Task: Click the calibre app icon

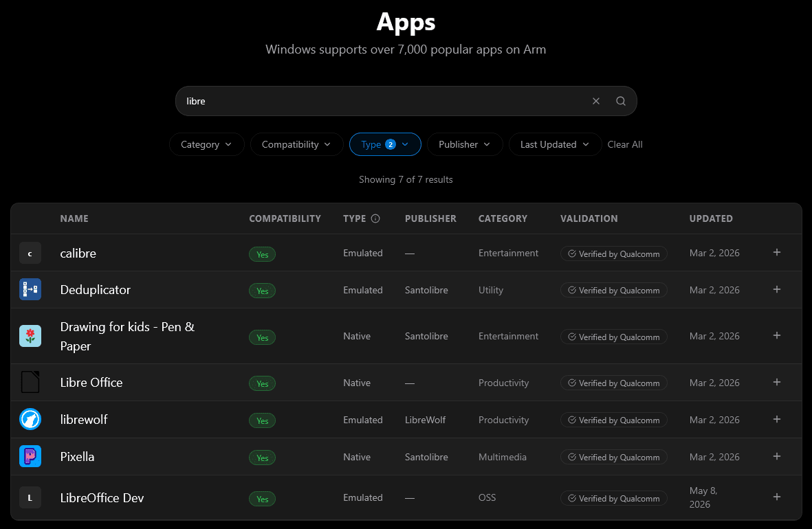Action: pos(30,253)
